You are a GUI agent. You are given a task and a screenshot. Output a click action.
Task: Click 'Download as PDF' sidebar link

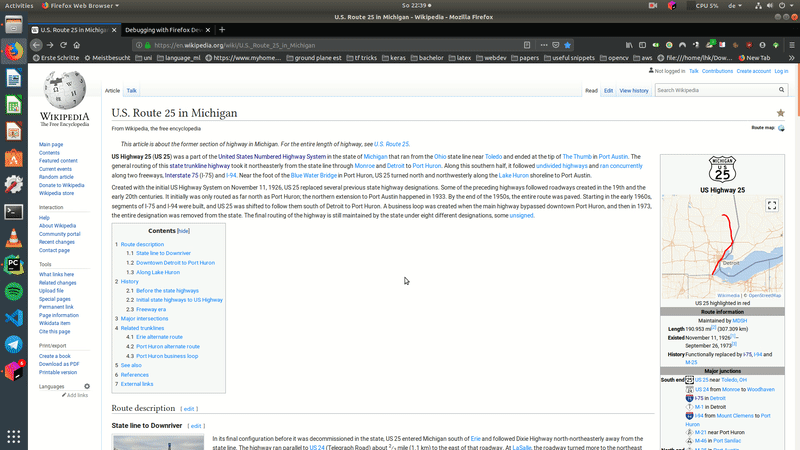(59, 364)
